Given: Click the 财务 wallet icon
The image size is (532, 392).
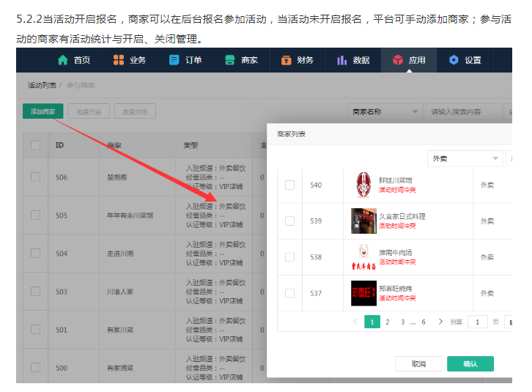Looking at the screenshot, I should 285,60.
